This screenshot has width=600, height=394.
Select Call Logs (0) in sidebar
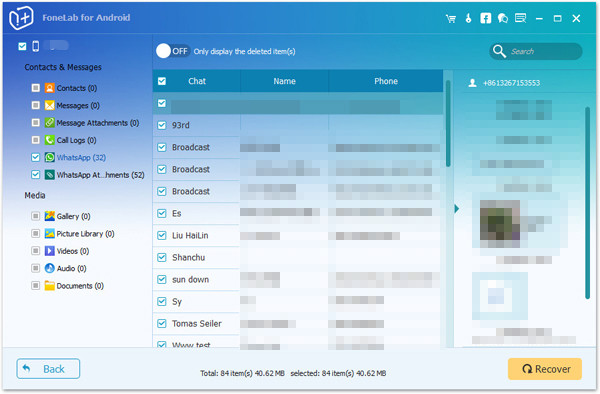(x=77, y=140)
